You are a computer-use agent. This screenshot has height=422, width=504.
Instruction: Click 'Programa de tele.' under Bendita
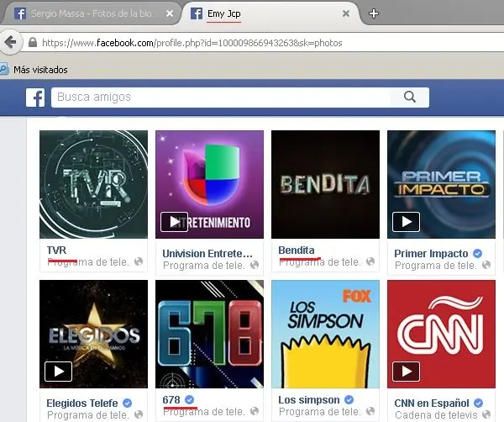click(320, 262)
